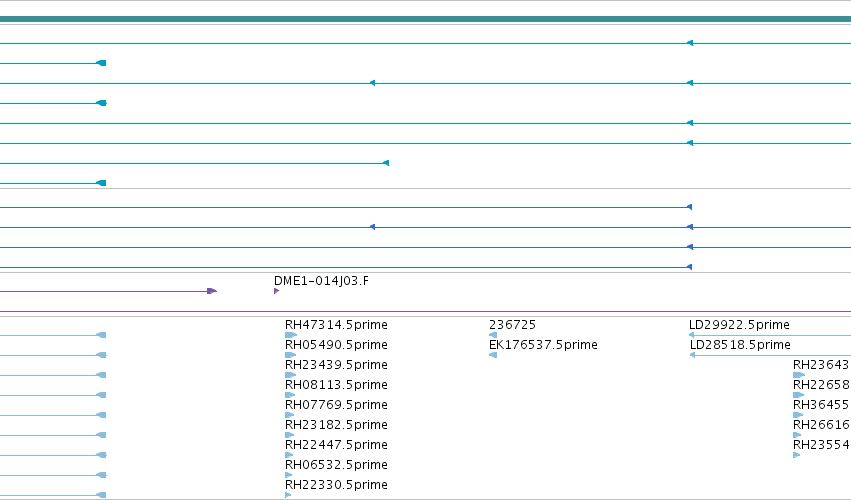The width and height of the screenshot is (851, 500).
Task: Open the RH22447.5prime label
Action: click(x=336, y=445)
